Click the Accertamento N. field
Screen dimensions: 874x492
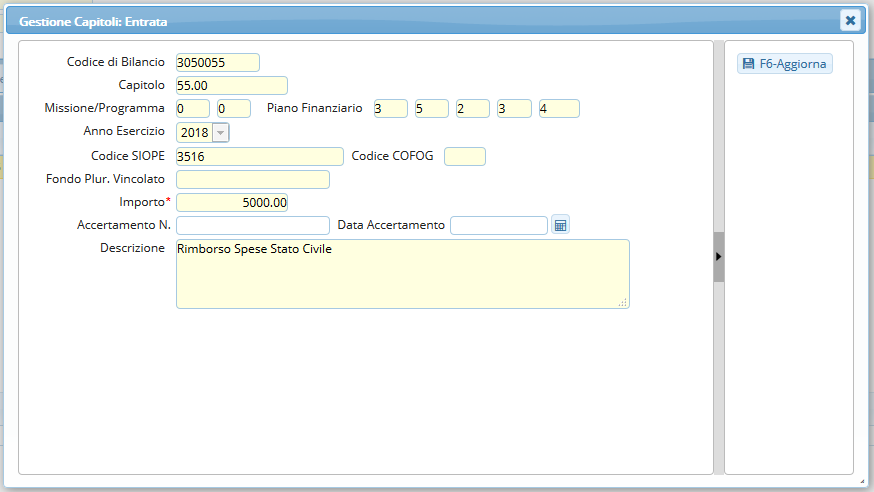[252, 225]
